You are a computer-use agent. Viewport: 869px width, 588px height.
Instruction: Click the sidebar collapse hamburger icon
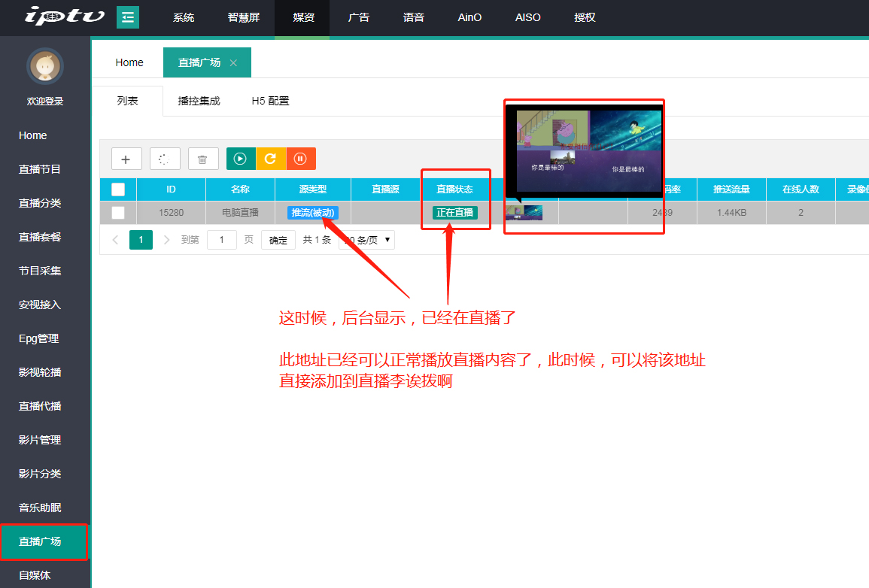tap(128, 17)
